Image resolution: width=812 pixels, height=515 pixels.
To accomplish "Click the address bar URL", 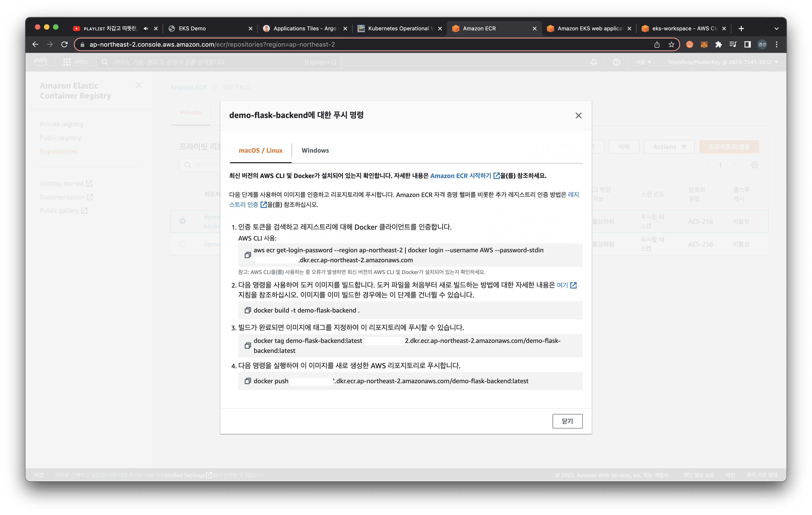I will [212, 44].
